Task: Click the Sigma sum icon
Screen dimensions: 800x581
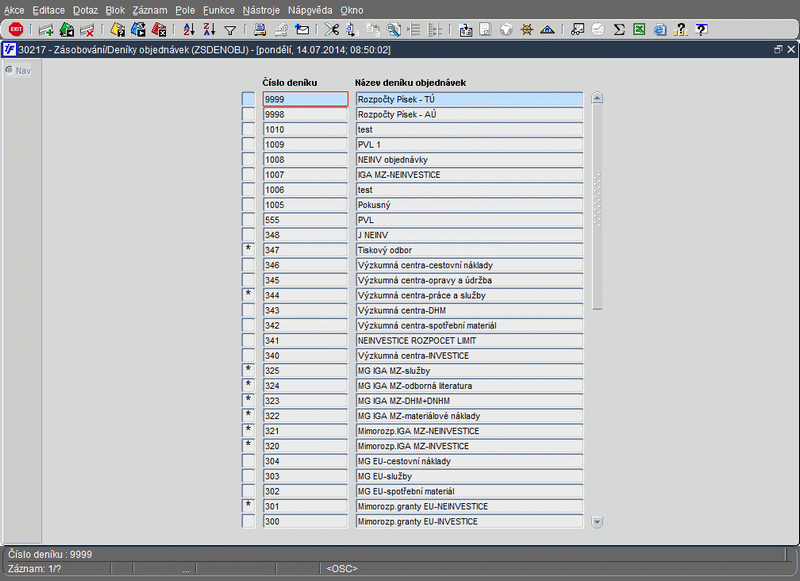Action: [x=619, y=30]
